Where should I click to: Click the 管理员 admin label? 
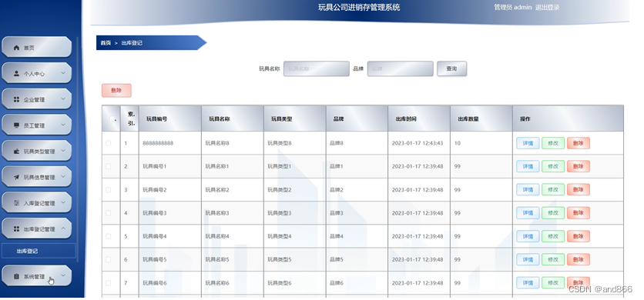(512, 7)
